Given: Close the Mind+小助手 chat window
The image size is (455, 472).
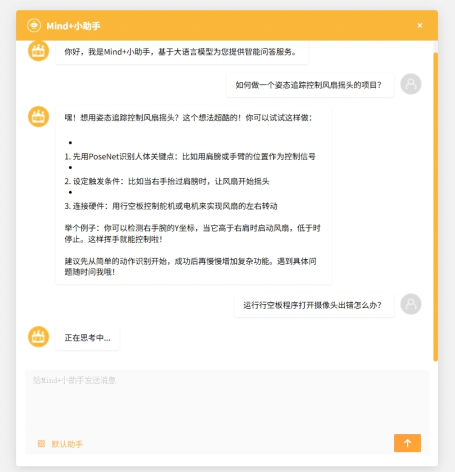Looking at the screenshot, I should point(420,25).
